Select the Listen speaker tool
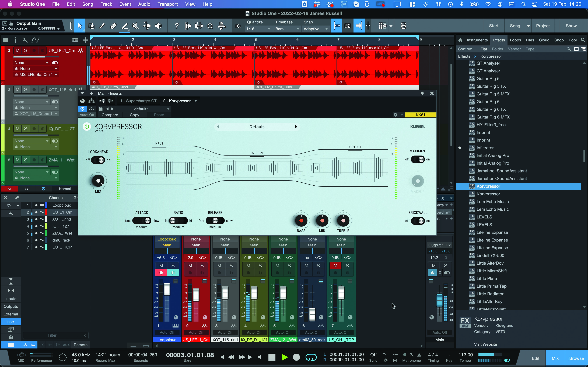 (x=158, y=26)
